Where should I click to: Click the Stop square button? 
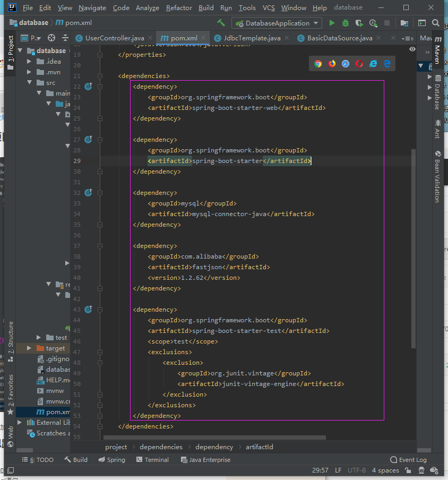click(x=387, y=23)
